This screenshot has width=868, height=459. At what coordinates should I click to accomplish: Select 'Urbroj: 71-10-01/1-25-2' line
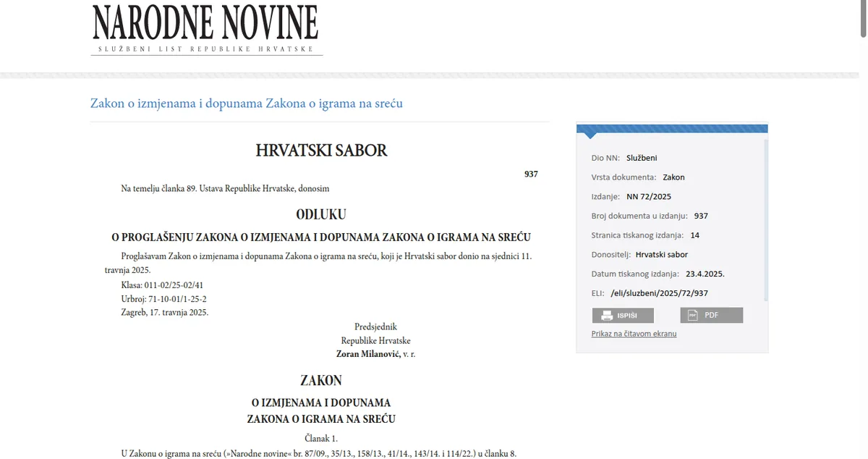pyautogui.click(x=166, y=299)
